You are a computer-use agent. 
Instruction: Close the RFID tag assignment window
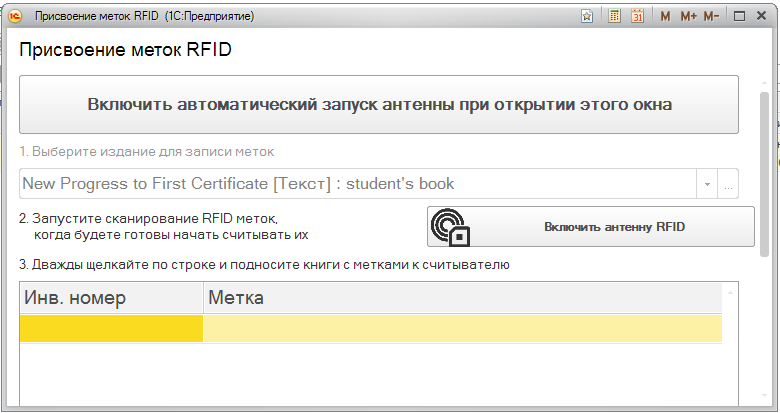[x=762, y=17]
